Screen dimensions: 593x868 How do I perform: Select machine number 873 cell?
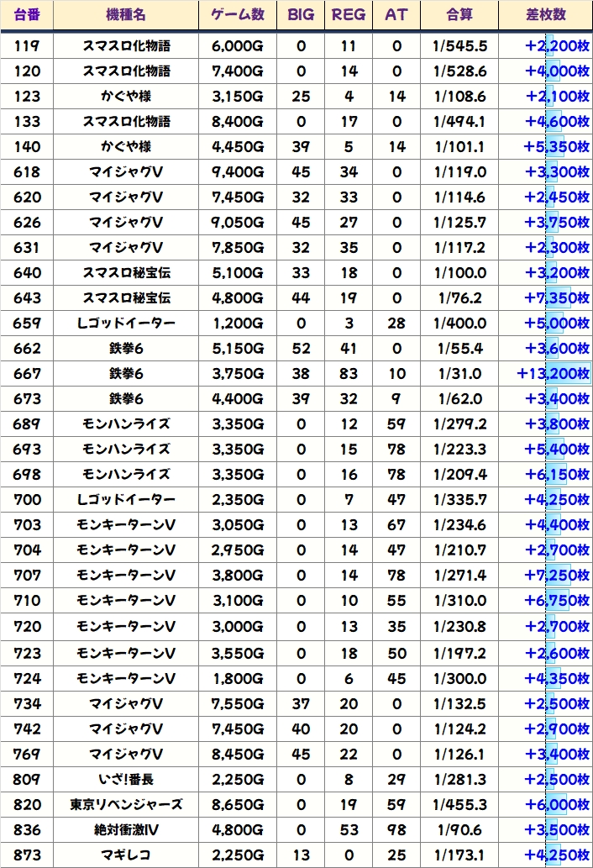tap(27, 855)
